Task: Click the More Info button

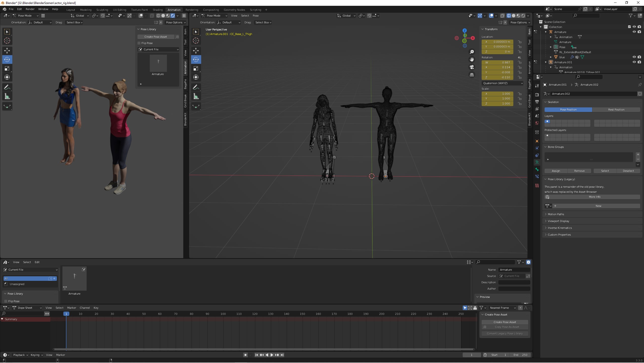Action: click(594, 197)
